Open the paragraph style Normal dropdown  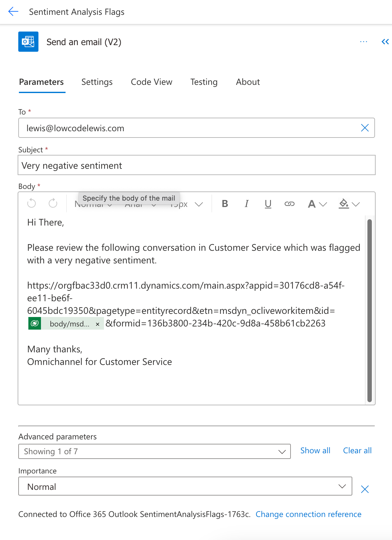coord(94,204)
